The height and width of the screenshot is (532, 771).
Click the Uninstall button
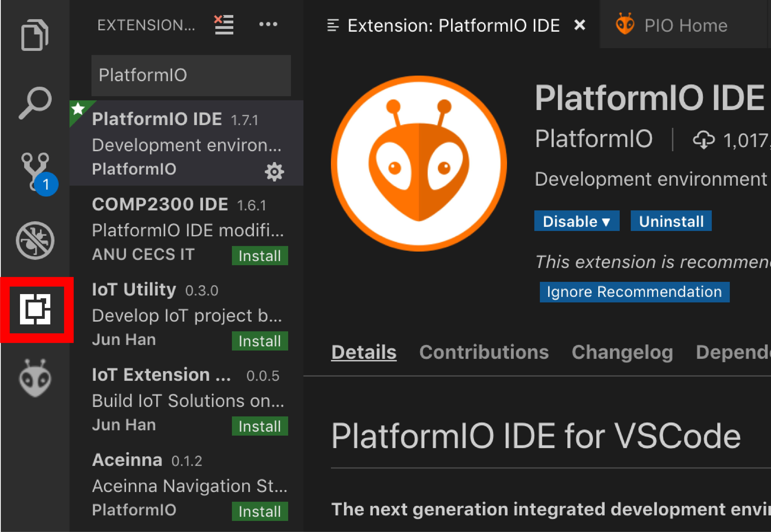[671, 221]
